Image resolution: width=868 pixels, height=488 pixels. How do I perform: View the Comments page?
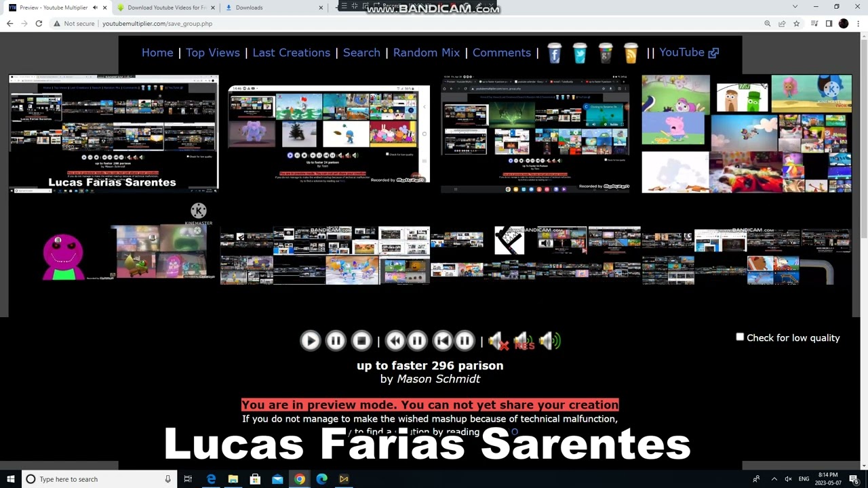pyautogui.click(x=502, y=52)
